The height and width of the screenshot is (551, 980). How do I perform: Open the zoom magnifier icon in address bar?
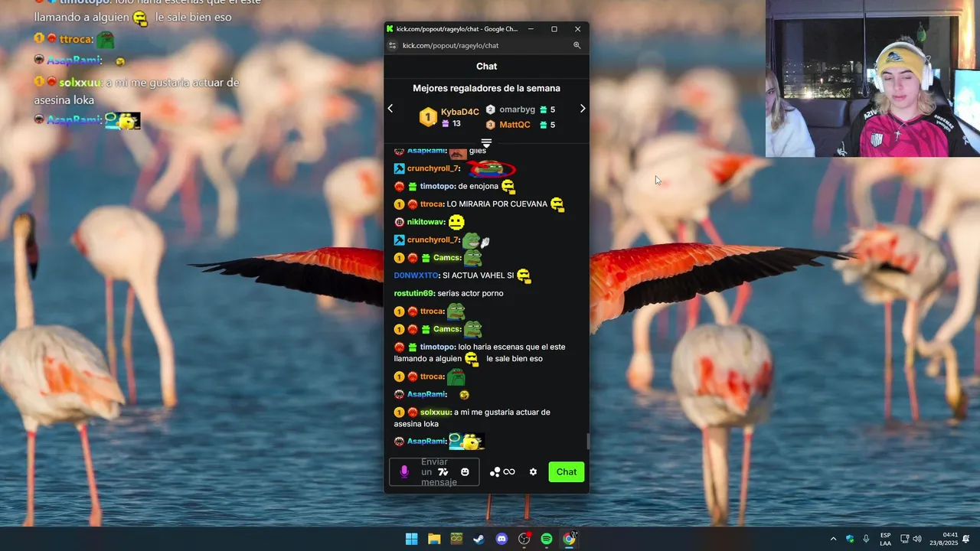[x=577, y=45]
